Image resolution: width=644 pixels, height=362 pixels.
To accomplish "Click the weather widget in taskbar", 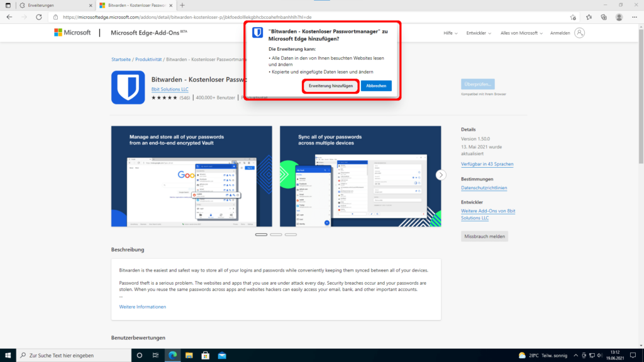I will [x=543, y=356].
